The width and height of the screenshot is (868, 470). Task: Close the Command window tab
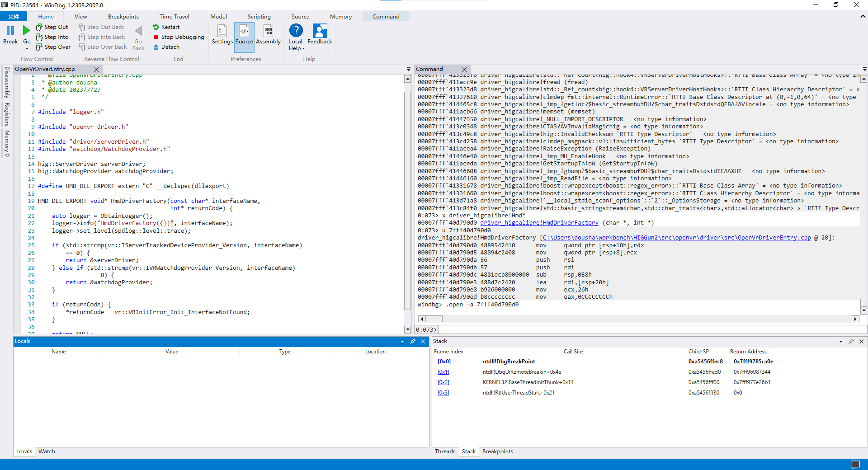click(464, 69)
